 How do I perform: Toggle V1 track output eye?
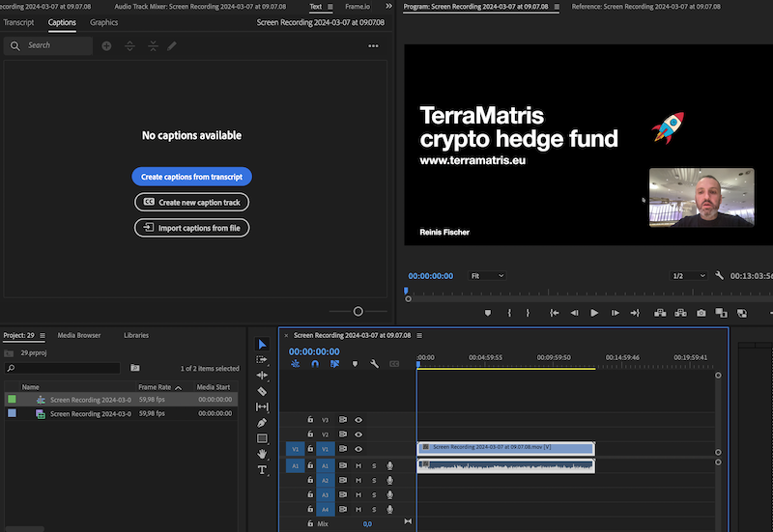358,449
